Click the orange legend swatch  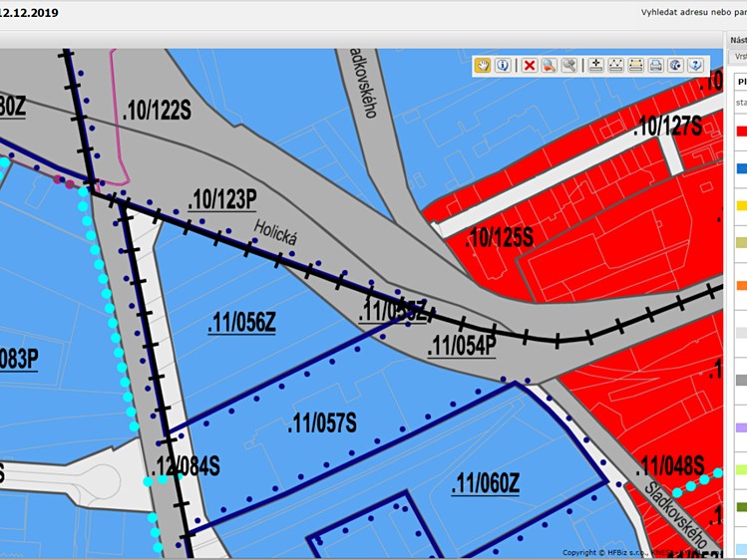click(x=742, y=285)
